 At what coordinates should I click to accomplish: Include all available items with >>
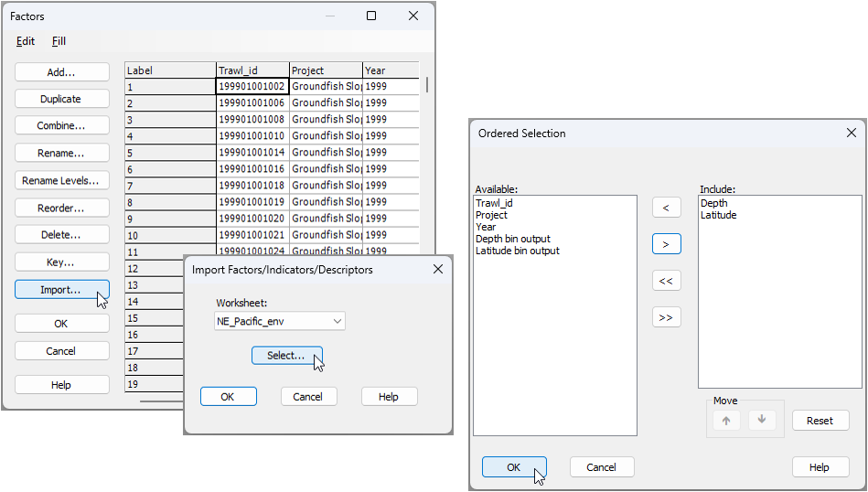coord(666,317)
